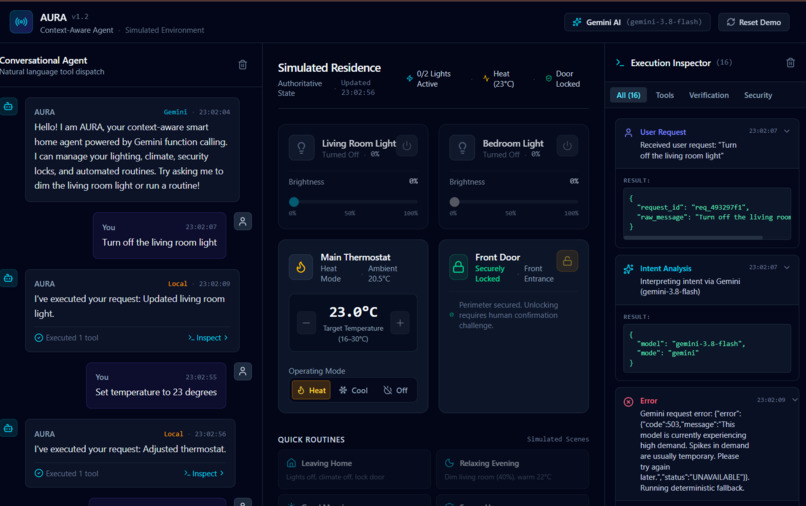Click the "Conversational Agent" panel title

44,60
